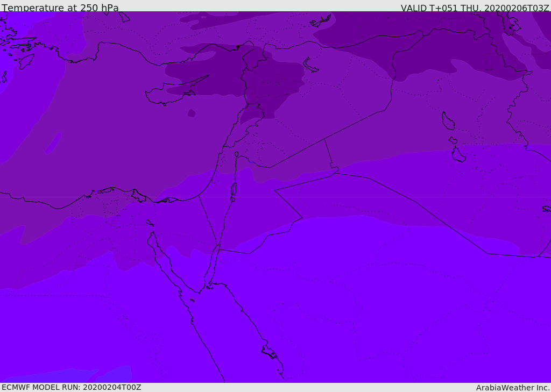Click the larger northern lake in Iraq
The height and width of the screenshot is (392, 551).
pos(448,121)
